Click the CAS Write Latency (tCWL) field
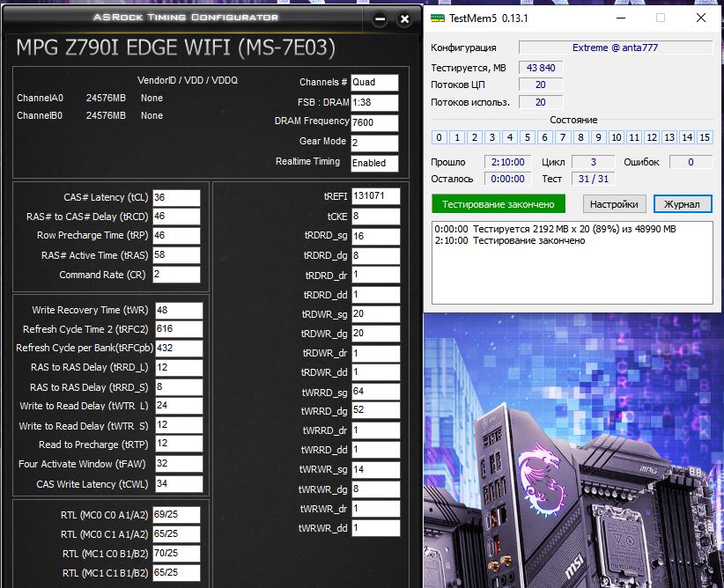Screen dimensions: 724x588 (x=179, y=484)
